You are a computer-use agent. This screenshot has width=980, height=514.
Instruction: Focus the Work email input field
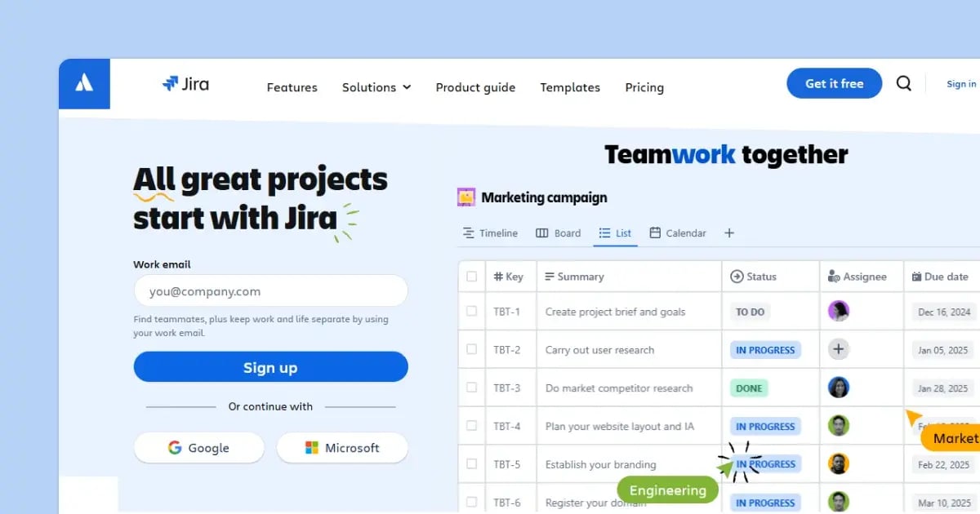point(270,291)
